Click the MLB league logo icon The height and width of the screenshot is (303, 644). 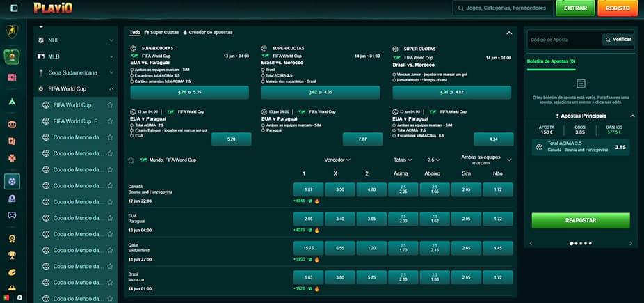(40, 56)
